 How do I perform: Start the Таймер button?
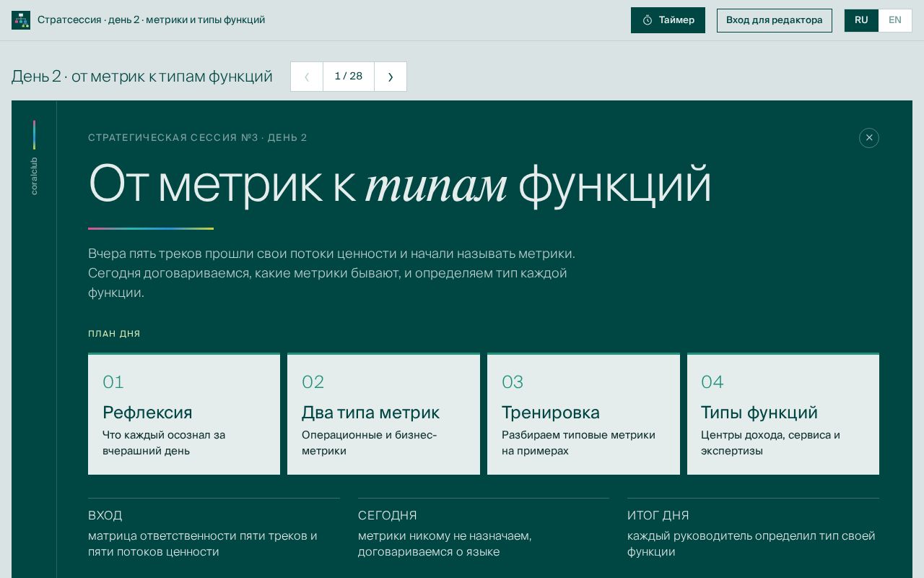click(x=668, y=20)
